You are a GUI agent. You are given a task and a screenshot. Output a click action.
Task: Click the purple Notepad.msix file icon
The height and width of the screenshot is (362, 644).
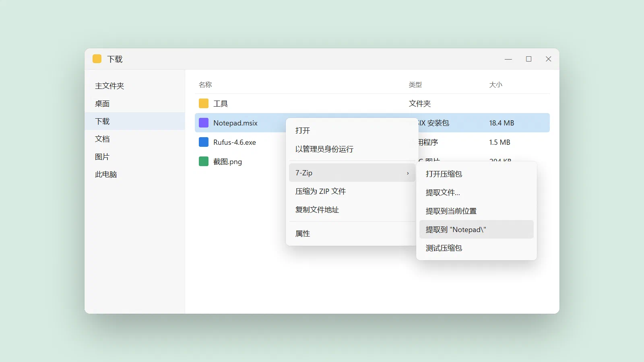coord(204,123)
